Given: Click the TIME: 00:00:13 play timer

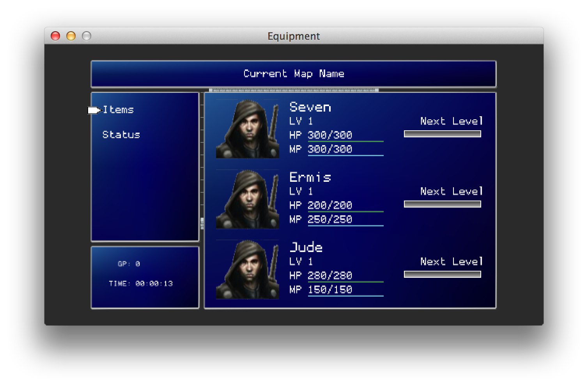Looking at the screenshot, I should coord(141,284).
